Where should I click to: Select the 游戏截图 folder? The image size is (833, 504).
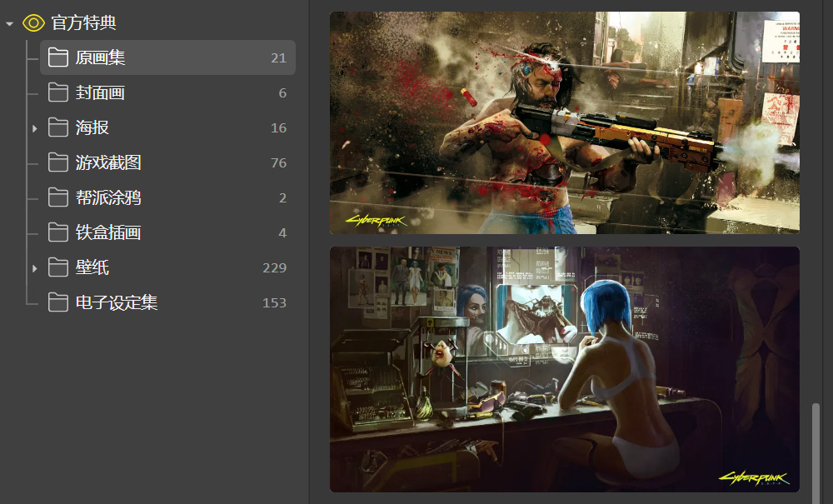pyautogui.click(x=168, y=162)
